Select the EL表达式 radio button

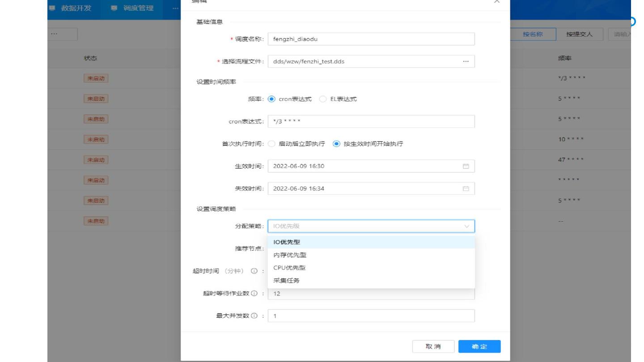click(x=323, y=99)
